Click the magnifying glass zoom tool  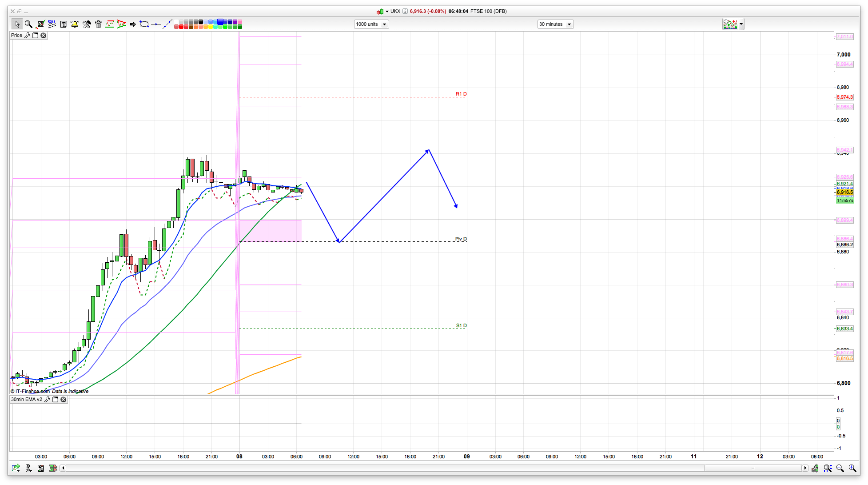tap(28, 24)
